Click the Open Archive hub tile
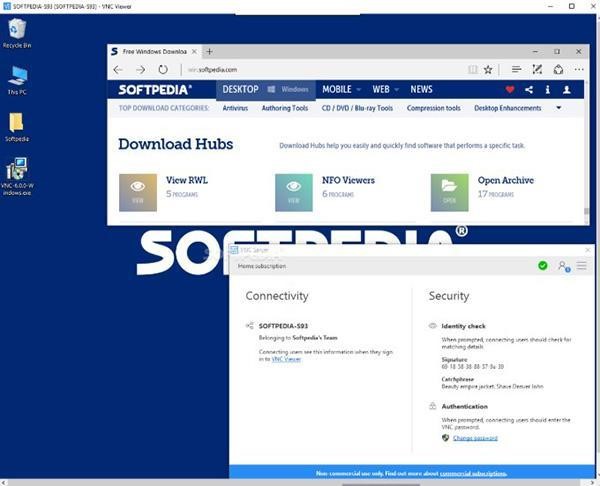This screenshot has height=486, width=600. [449, 192]
